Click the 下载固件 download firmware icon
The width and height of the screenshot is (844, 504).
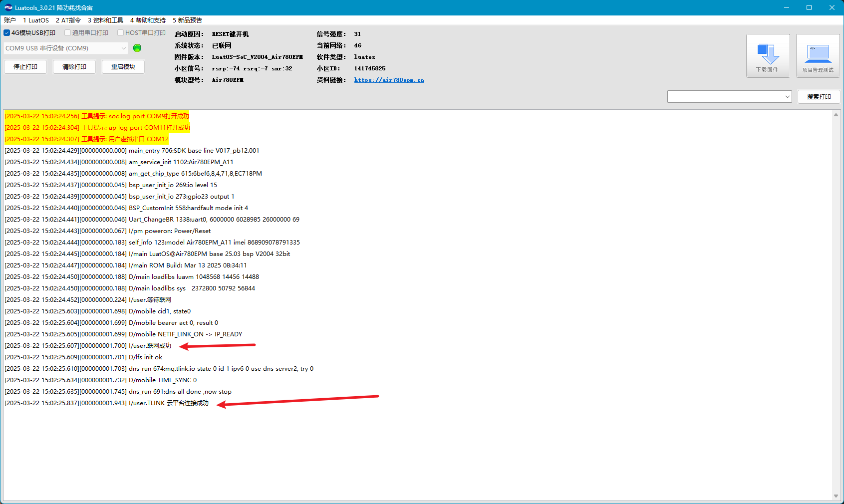[768, 56]
